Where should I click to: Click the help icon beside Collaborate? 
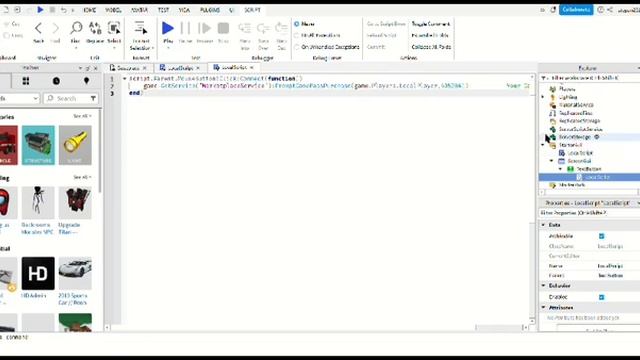click(600, 9)
